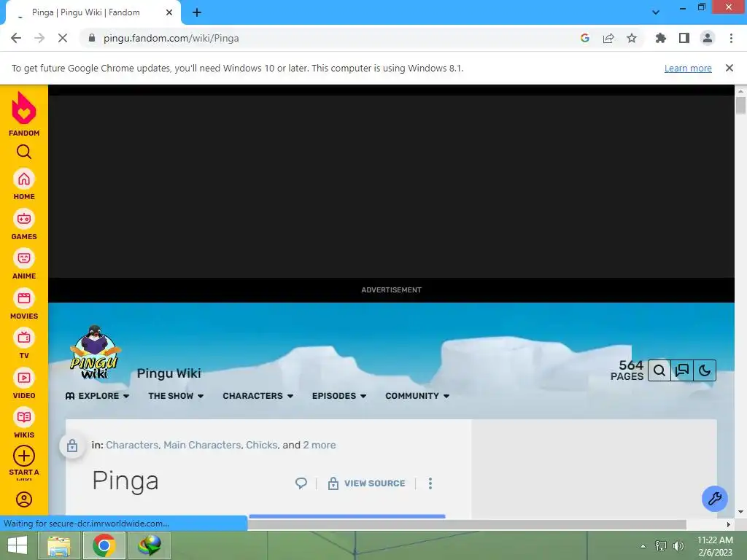Image resolution: width=747 pixels, height=560 pixels.
Task: Close the Pinga tab
Action: click(x=169, y=12)
